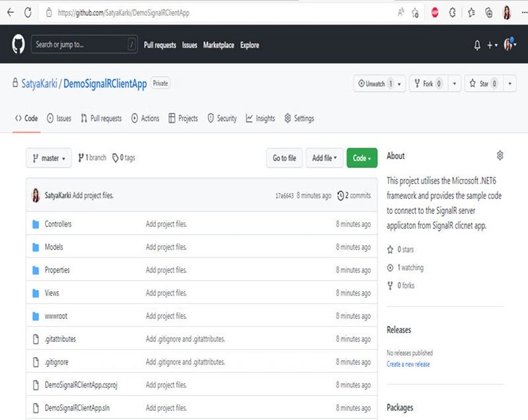Expand the Fork dropdown arrow

coord(454,83)
